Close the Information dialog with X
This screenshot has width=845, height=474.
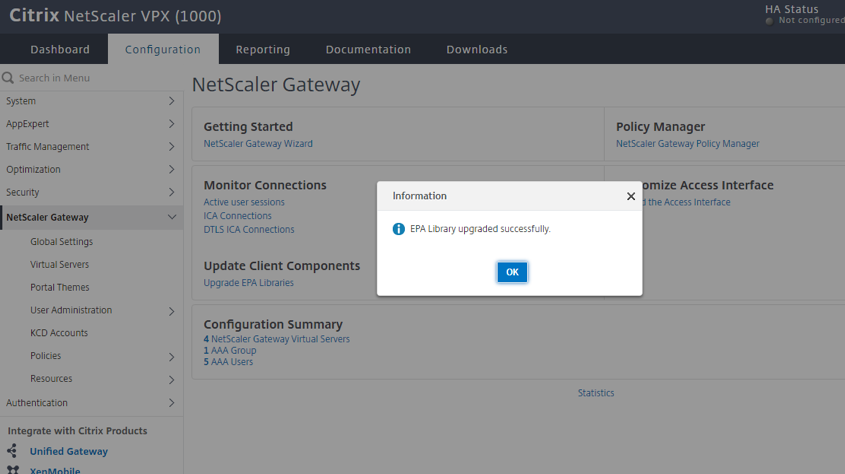(x=630, y=196)
